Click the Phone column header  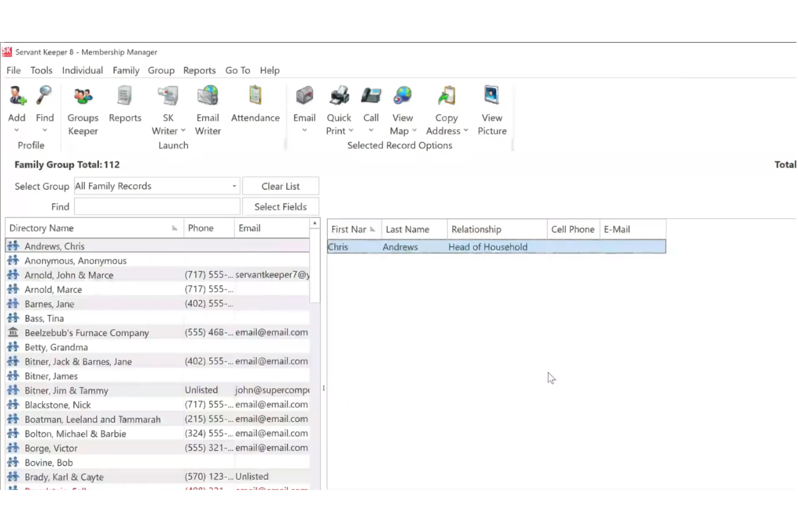coord(209,228)
